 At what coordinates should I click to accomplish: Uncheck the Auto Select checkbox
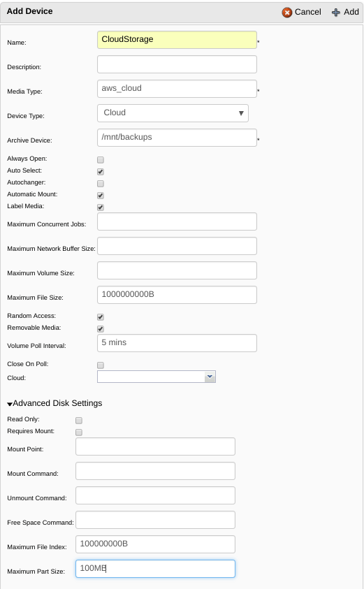[x=101, y=172]
